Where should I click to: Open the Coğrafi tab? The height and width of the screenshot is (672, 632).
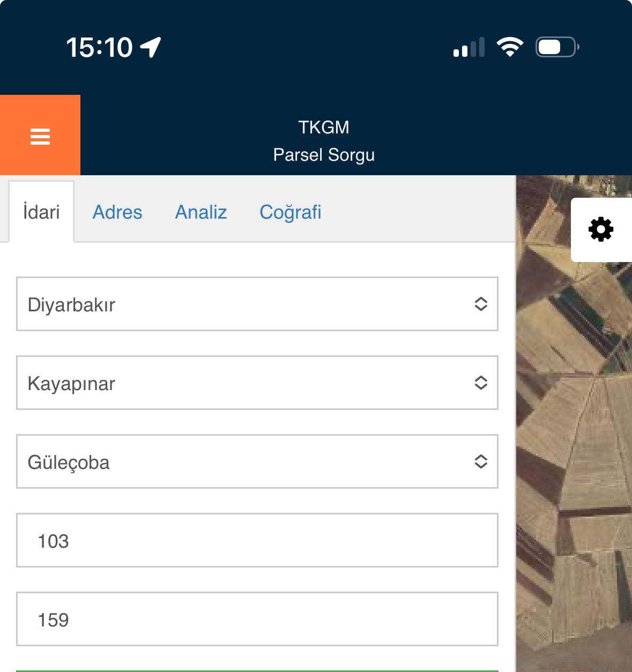click(291, 212)
